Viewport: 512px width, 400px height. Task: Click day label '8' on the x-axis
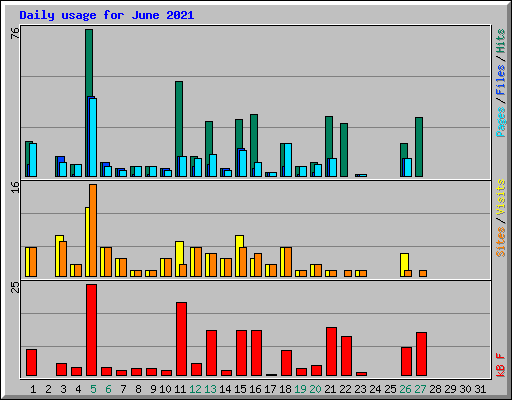(x=138, y=389)
